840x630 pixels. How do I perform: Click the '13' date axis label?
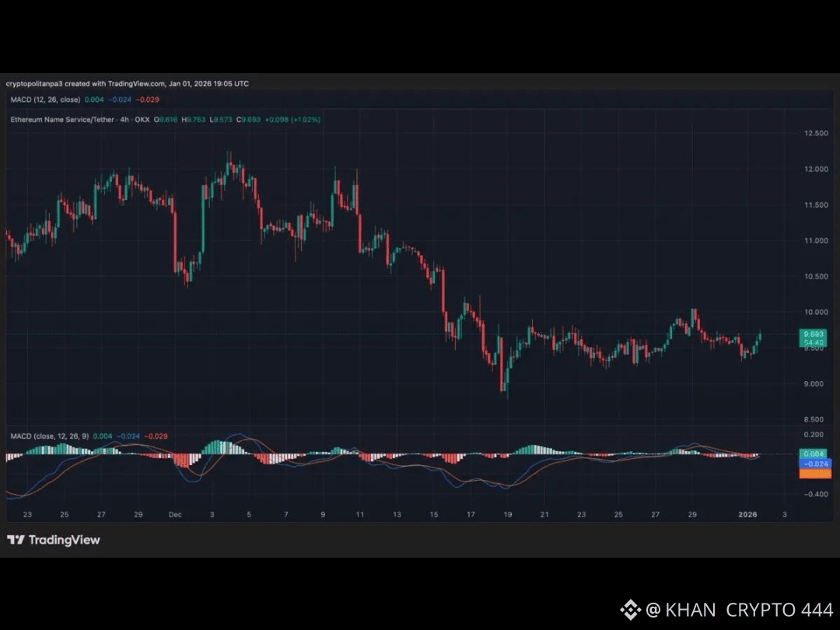pyautogui.click(x=397, y=514)
